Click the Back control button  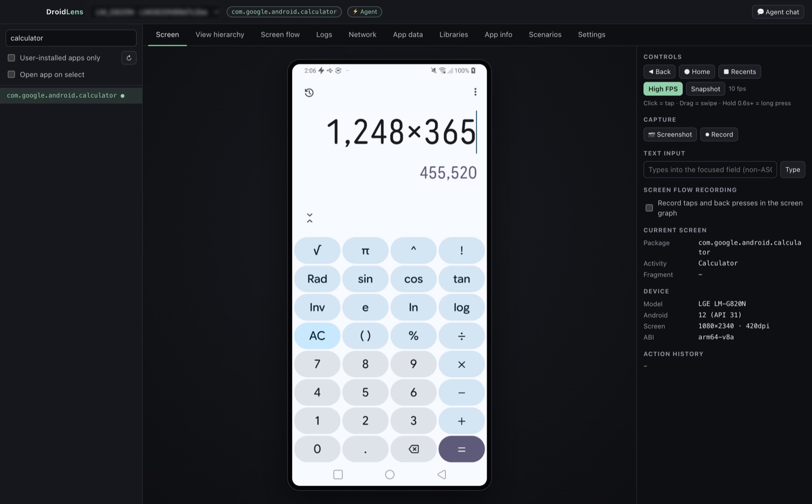659,71
